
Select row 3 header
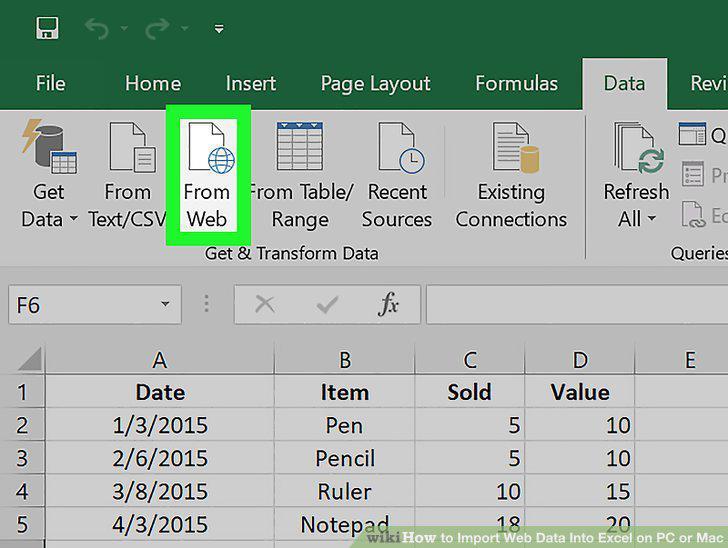pos(22,458)
